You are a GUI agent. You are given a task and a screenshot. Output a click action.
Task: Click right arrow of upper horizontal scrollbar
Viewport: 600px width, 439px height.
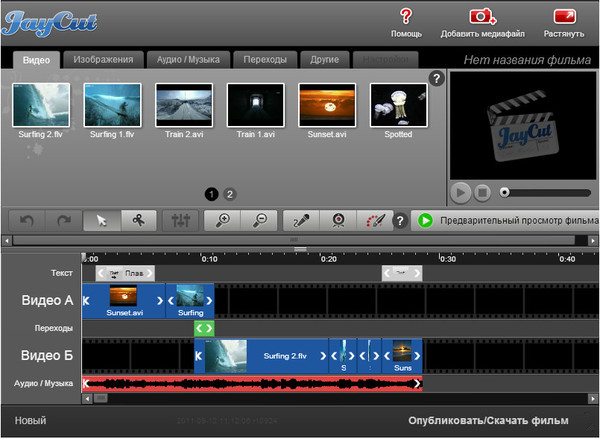593,241
